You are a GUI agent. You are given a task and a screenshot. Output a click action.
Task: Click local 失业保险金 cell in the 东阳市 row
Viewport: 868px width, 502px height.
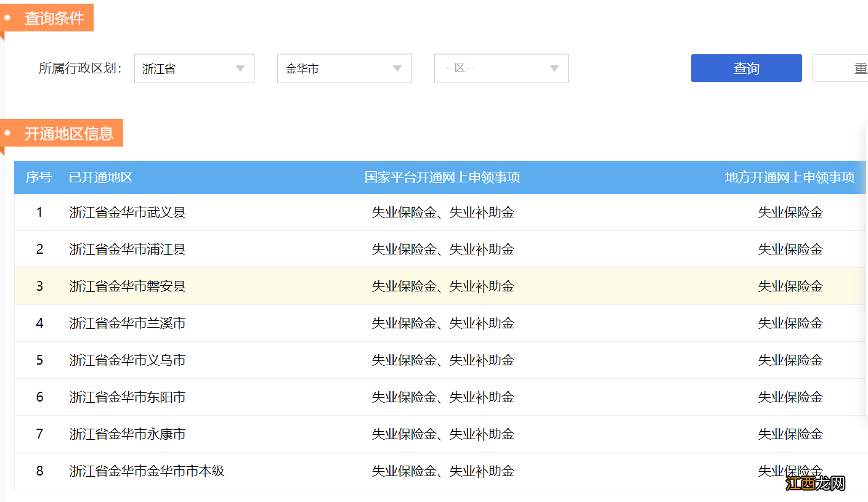point(790,397)
